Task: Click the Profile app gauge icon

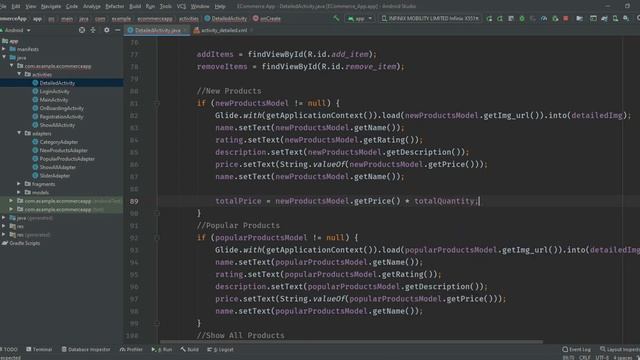Action: pos(544,18)
